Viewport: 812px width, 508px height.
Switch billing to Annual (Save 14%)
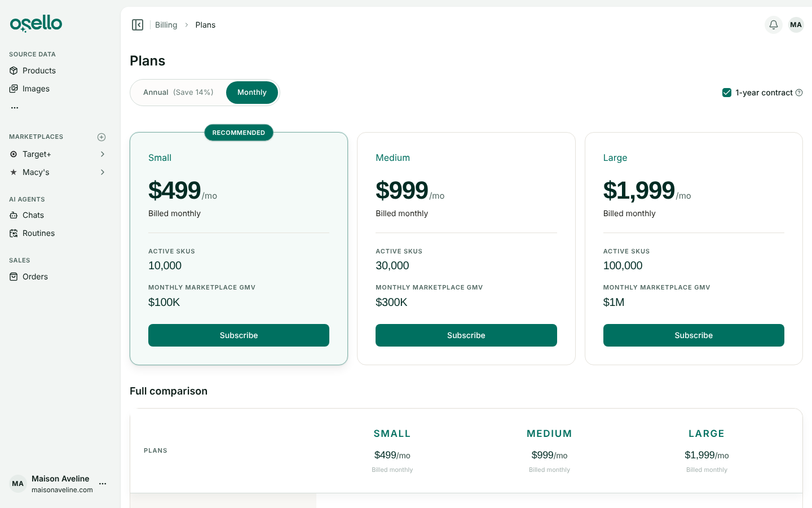tap(178, 93)
